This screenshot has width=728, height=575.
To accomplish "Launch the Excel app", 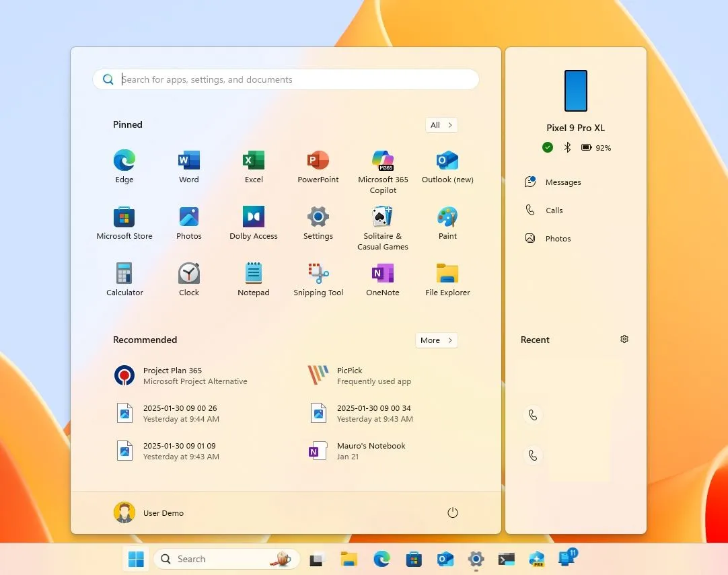I will pyautogui.click(x=253, y=161).
